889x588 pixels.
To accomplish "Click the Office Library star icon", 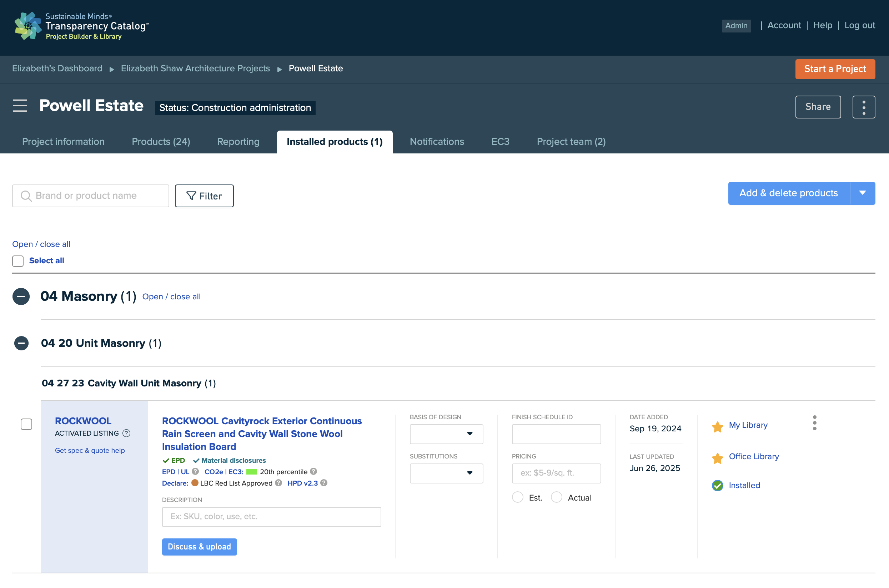I will [717, 458].
